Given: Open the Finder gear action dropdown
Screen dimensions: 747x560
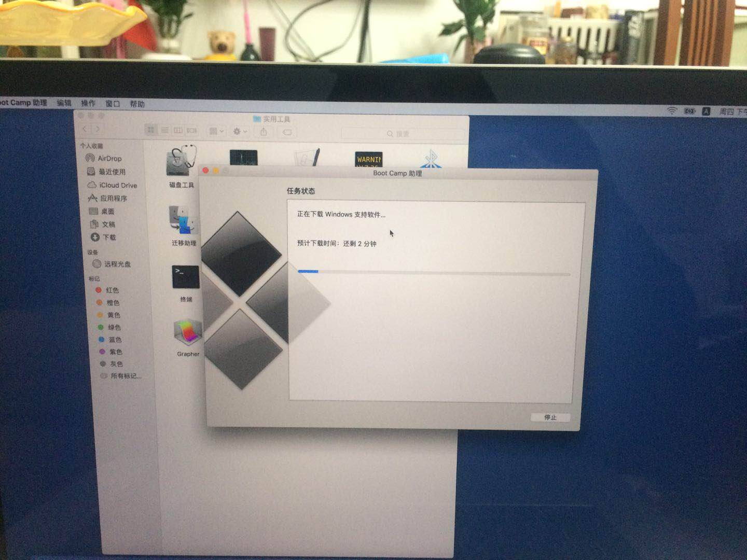Looking at the screenshot, I should tap(240, 132).
